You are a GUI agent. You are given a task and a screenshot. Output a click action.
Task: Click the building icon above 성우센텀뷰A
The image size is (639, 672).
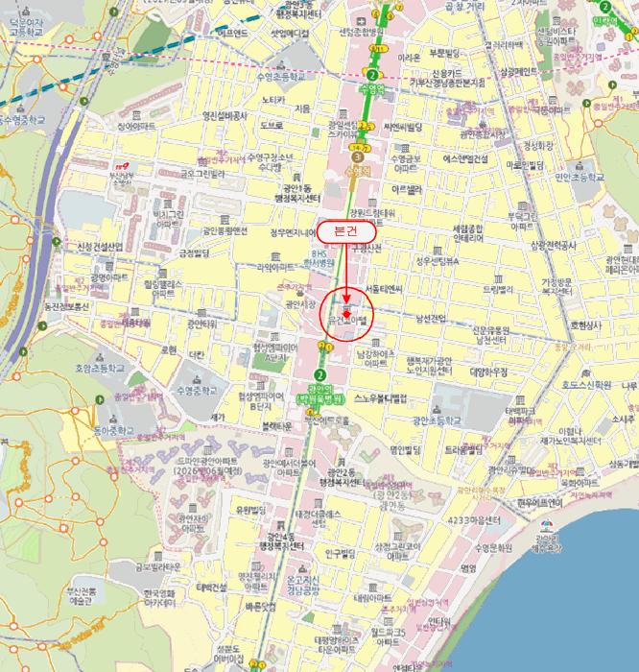coord(438,251)
